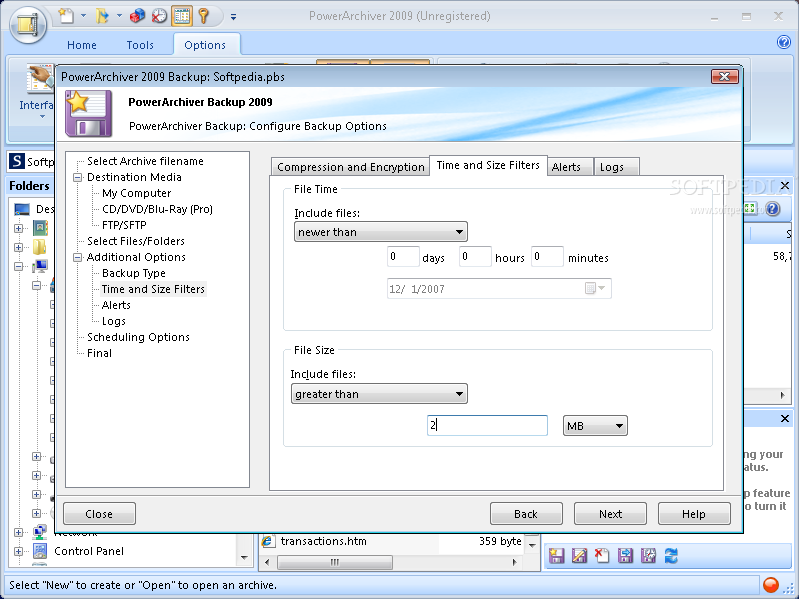Open the File Size 'greater than' dropdown
Viewport: 799px width, 599px height.
[379, 394]
